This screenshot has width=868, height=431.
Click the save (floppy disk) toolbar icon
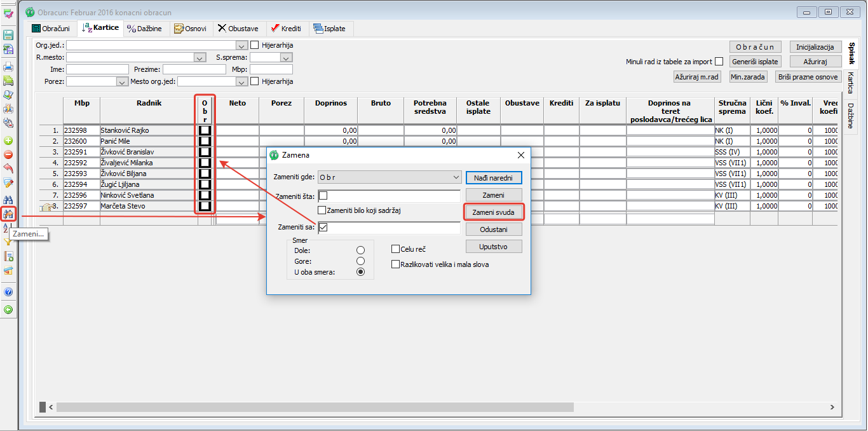coord(8,35)
